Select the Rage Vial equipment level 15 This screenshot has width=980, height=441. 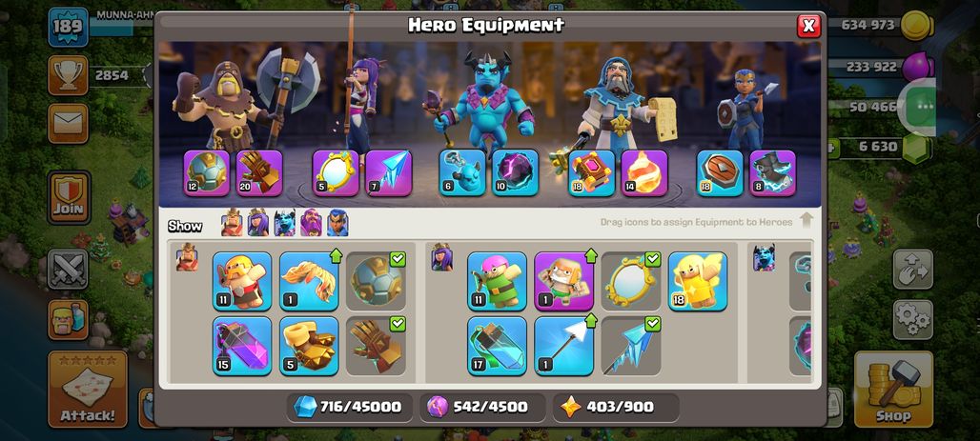242,346
